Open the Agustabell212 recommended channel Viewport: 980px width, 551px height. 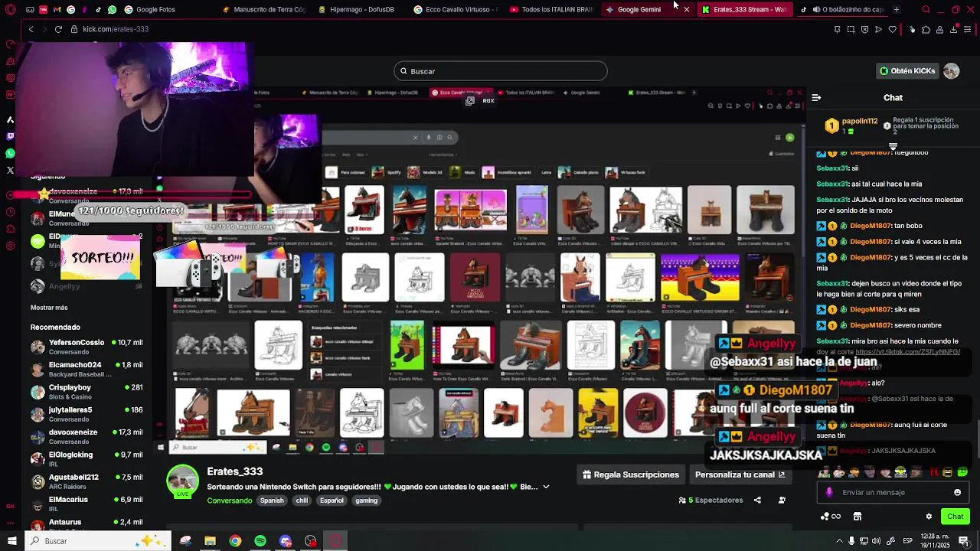click(x=87, y=481)
